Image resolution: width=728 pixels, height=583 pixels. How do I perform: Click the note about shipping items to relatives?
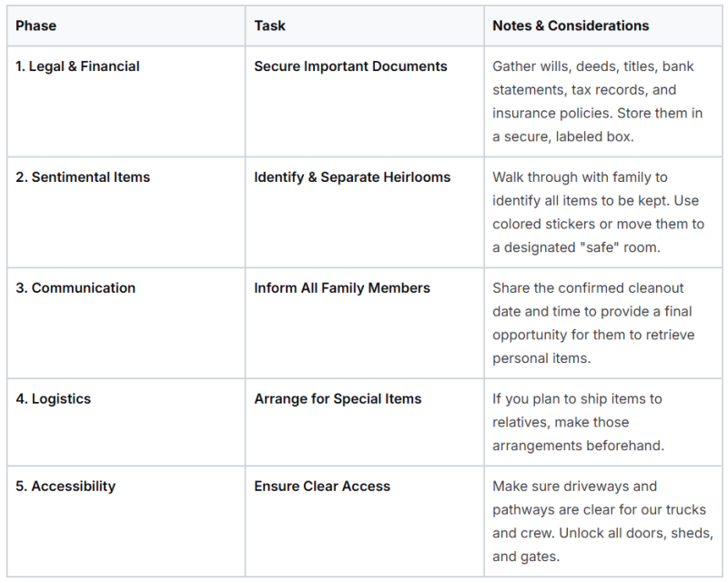coord(579,422)
